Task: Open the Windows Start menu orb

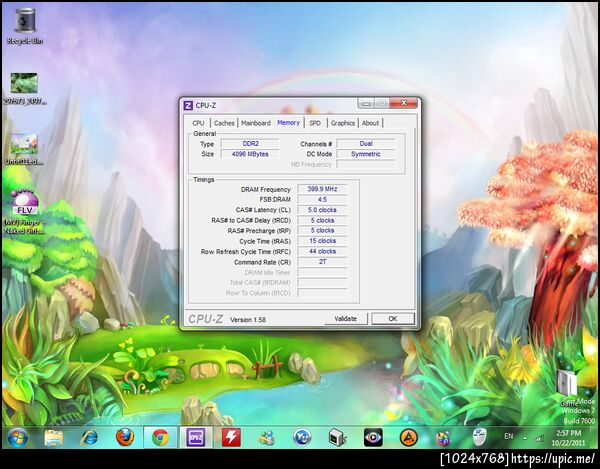Action: (x=18, y=438)
